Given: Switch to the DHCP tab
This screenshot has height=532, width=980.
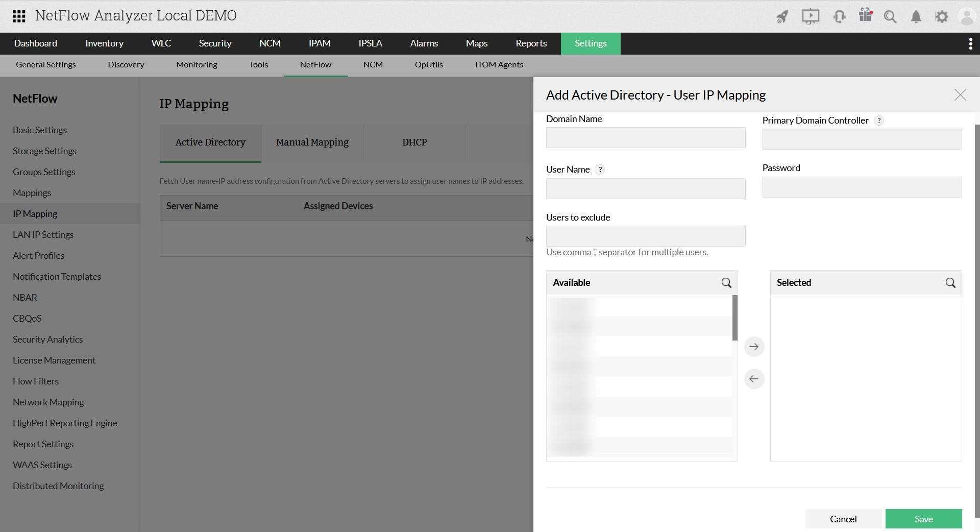Looking at the screenshot, I should (414, 142).
